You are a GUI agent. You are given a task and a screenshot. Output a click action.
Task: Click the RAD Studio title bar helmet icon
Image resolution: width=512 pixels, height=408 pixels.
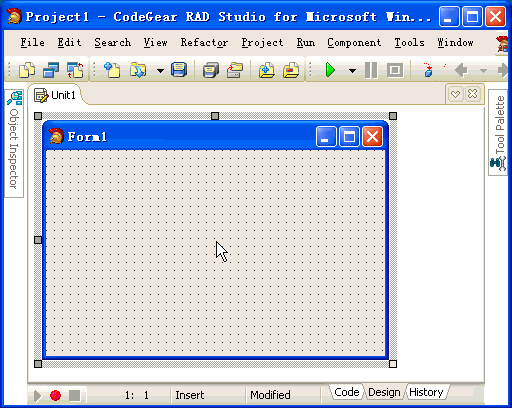pos(14,17)
